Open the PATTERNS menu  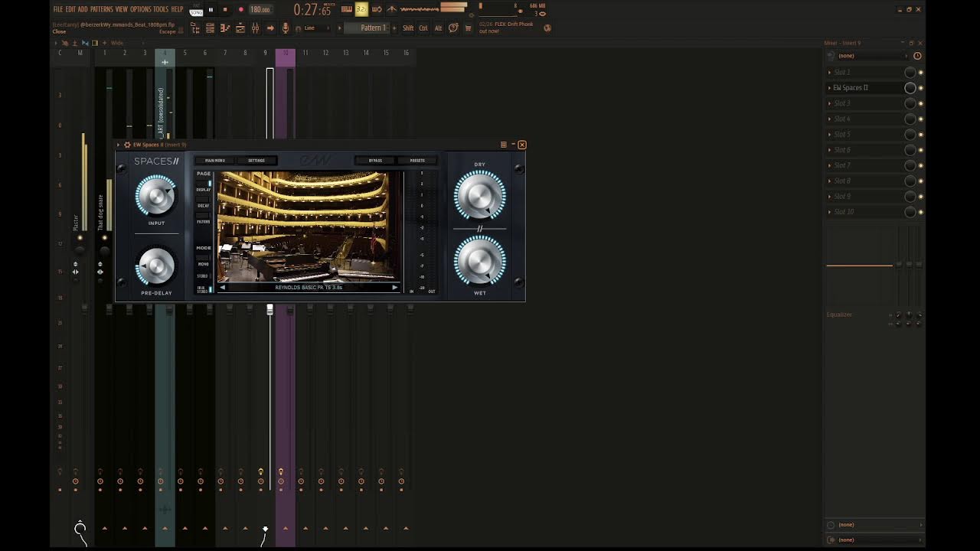101,9
